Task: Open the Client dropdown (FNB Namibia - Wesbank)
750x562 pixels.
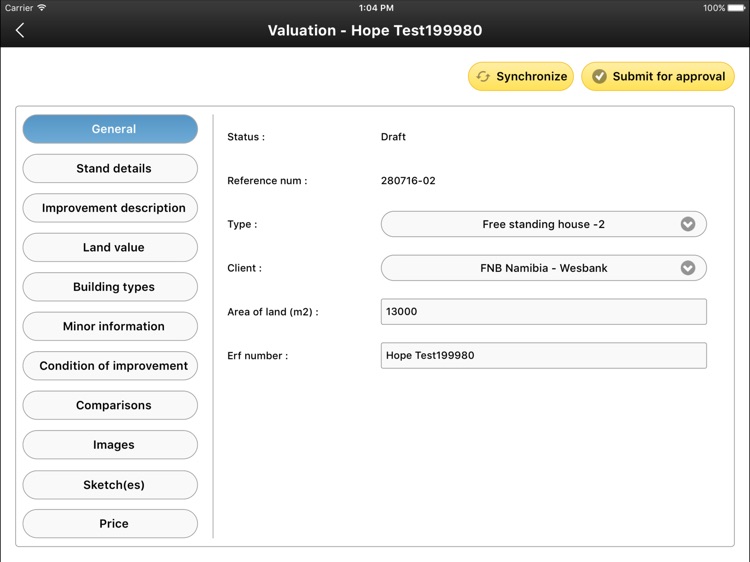Action: [x=543, y=268]
